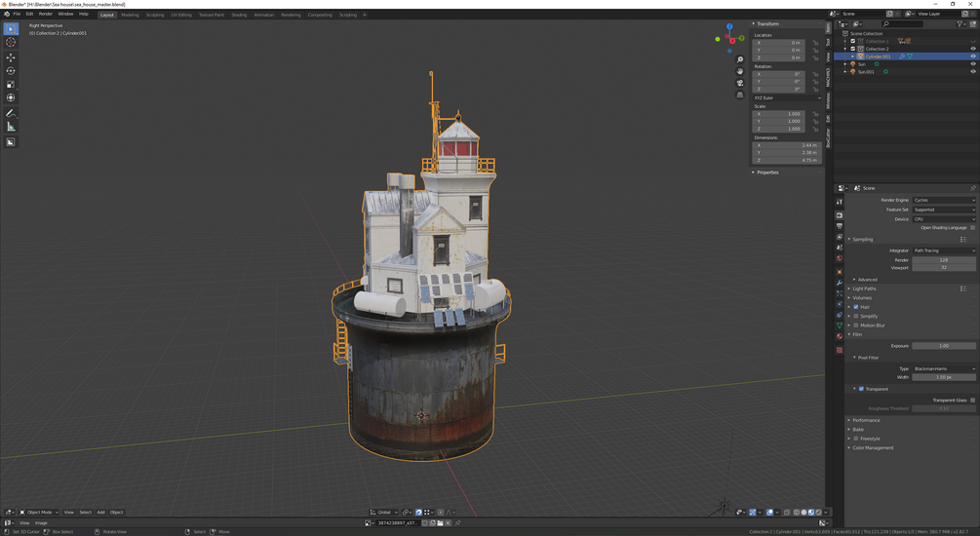Switch to the Shading workspace tab
980x536 pixels.
pyautogui.click(x=239, y=15)
